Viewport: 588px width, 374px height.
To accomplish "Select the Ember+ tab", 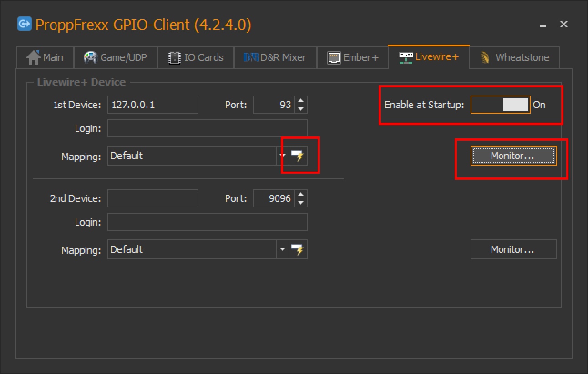I will coord(353,58).
